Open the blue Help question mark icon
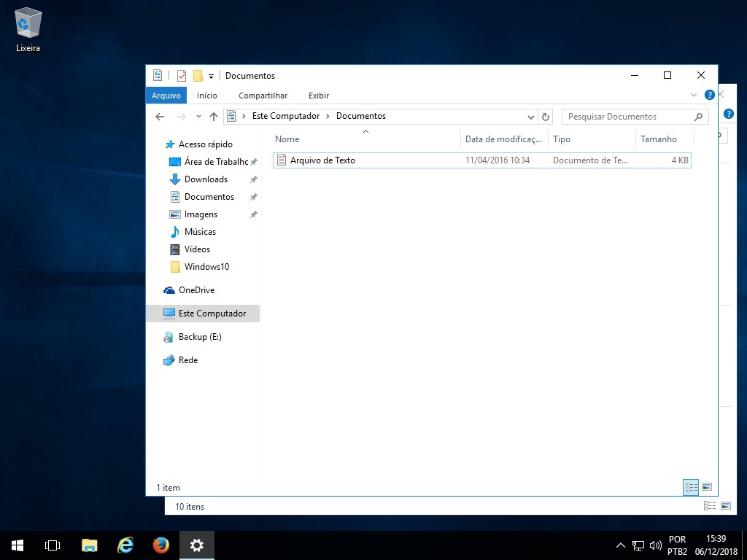Viewport: 747px width, 560px height. (x=709, y=96)
